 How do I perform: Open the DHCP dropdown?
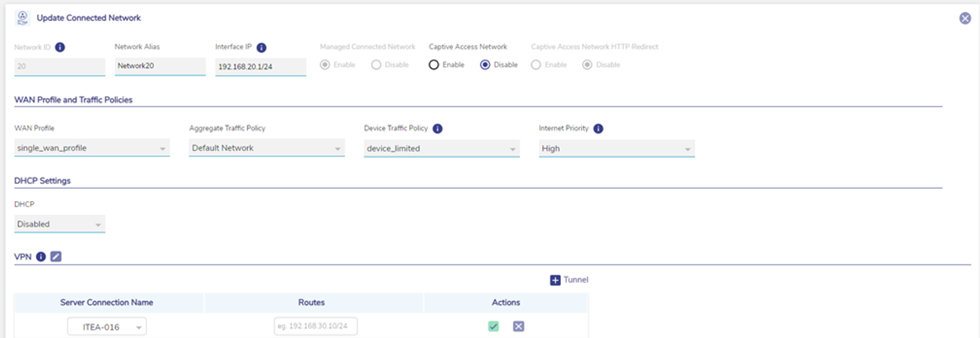pyautogui.click(x=59, y=224)
